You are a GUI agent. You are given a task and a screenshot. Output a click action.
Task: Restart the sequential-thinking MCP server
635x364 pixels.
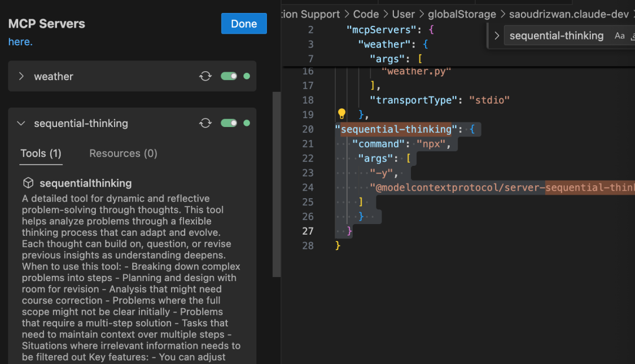click(205, 123)
